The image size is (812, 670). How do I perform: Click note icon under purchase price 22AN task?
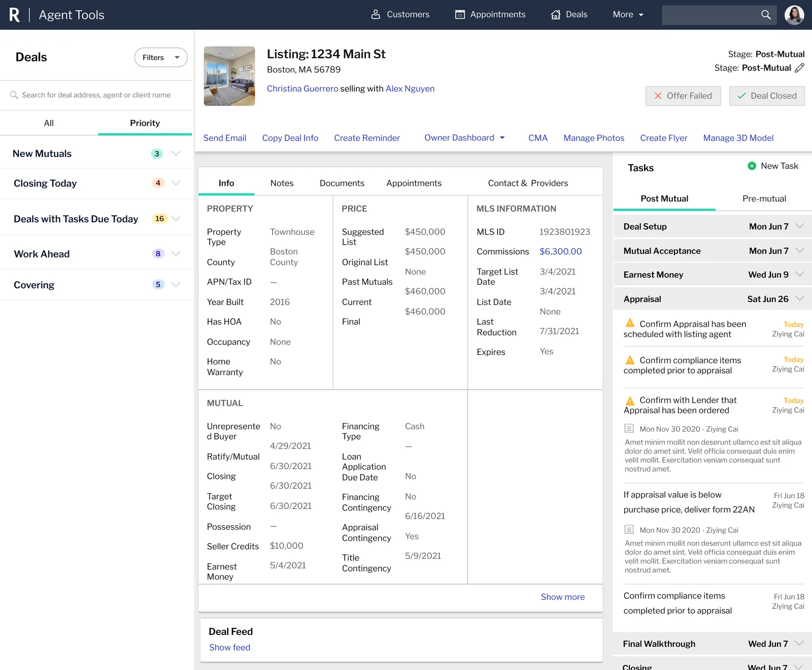tap(629, 529)
